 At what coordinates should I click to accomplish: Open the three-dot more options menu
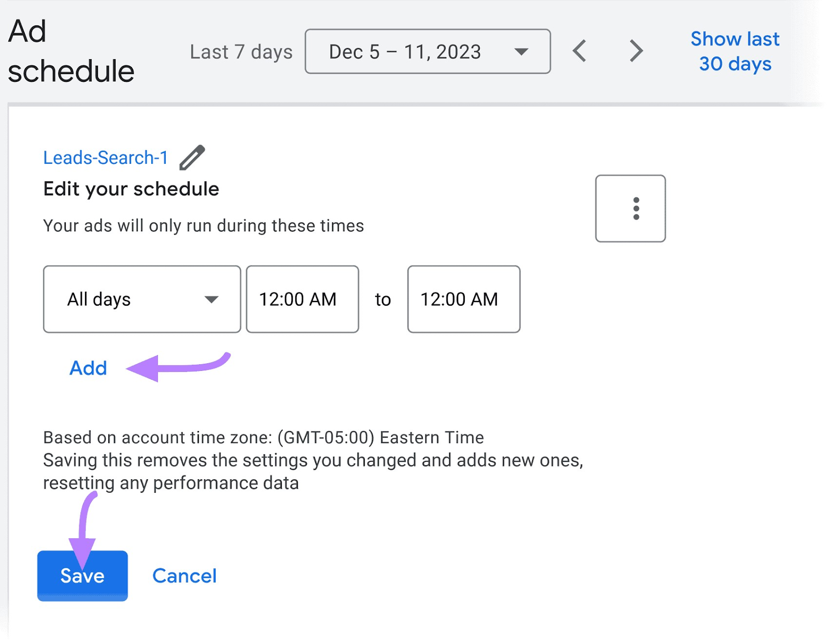630,208
